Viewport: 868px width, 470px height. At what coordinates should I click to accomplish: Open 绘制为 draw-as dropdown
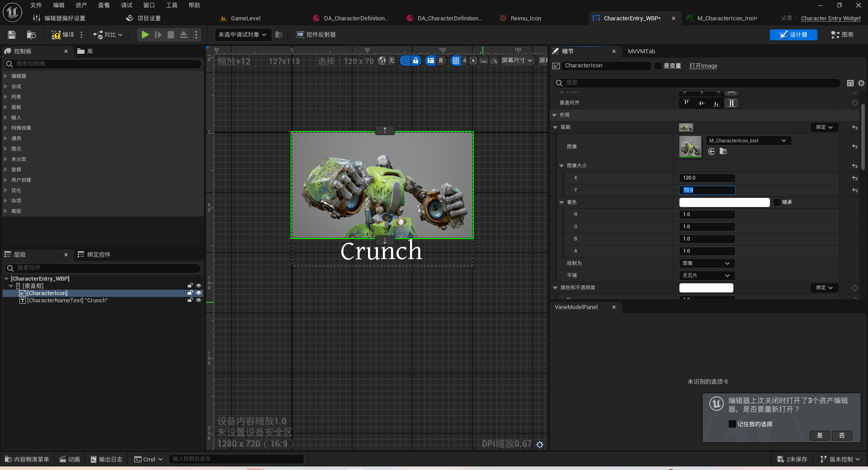coord(707,263)
